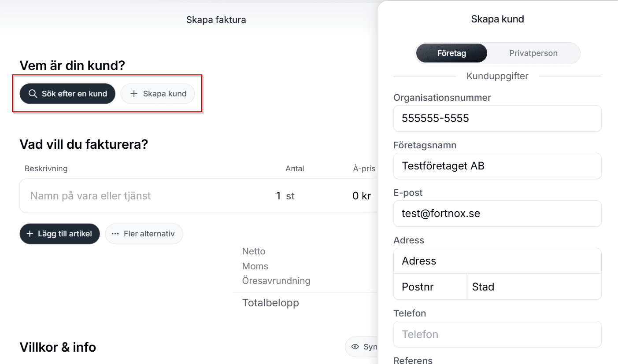The width and height of the screenshot is (618, 364).
Task: Click the Företagsnamn field containing Testföretaget AB
Action: (497, 166)
